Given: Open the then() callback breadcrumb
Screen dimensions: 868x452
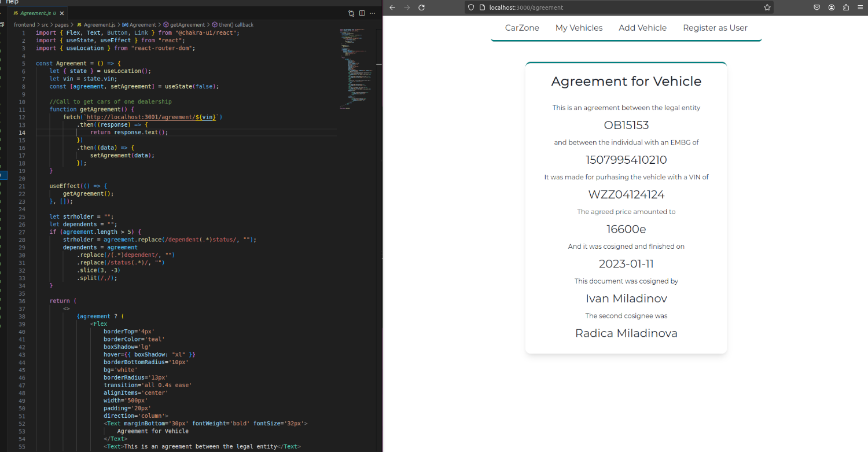Looking at the screenshot, I should (x=235, y=25).
